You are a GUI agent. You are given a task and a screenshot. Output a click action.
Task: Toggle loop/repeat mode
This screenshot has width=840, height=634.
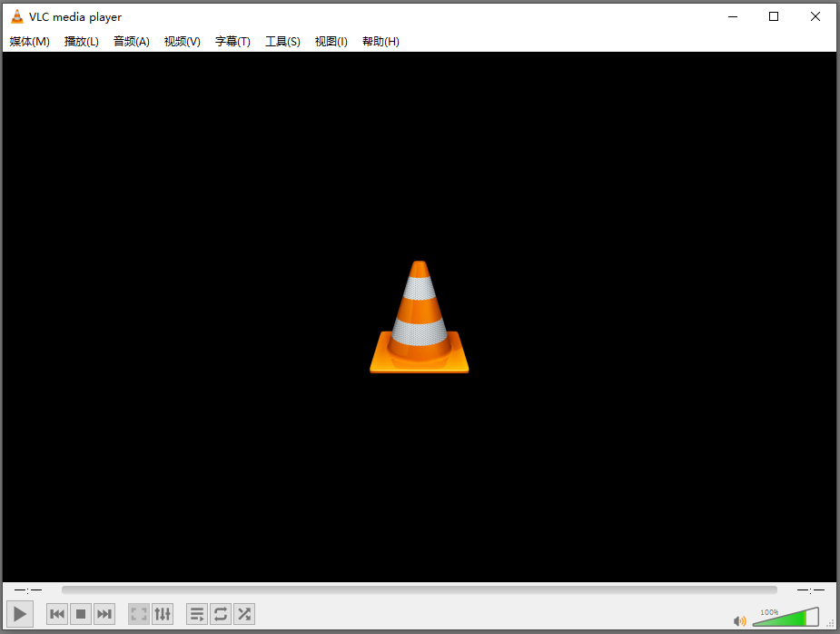pos(220,614)
